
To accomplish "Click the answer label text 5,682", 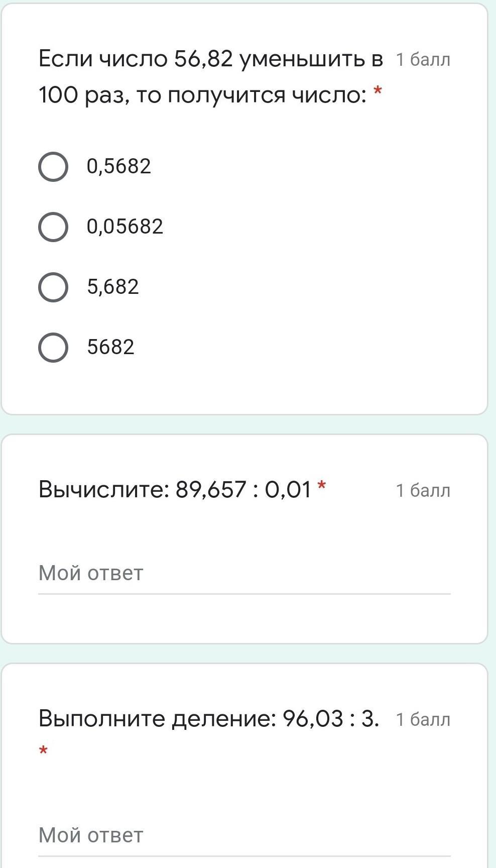I will (x=113, y=287).
